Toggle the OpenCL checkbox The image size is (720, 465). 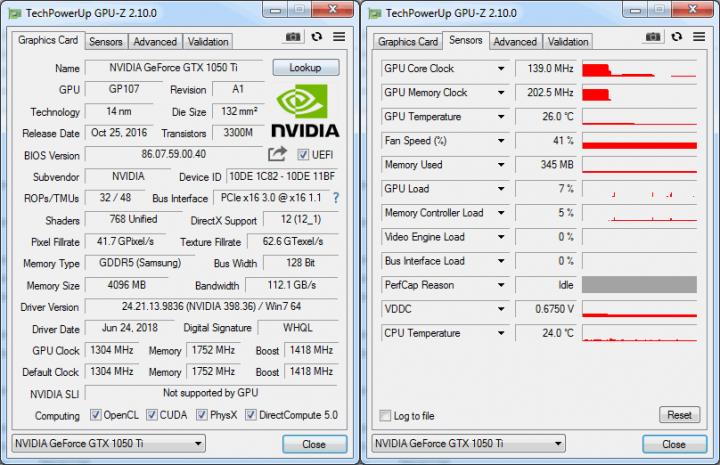96,415
